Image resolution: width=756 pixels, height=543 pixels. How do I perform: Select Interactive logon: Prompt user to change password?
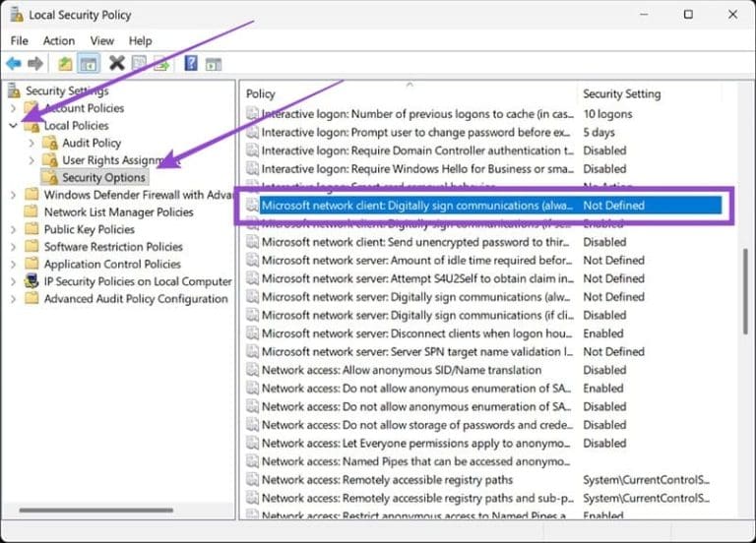coord(415,132)
